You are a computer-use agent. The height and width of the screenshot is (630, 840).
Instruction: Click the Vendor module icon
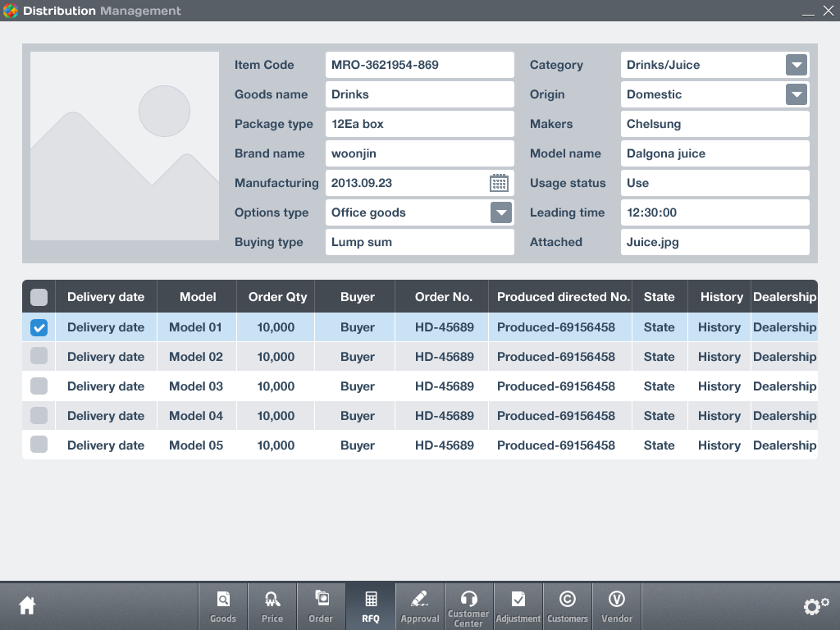click(616, 605)
